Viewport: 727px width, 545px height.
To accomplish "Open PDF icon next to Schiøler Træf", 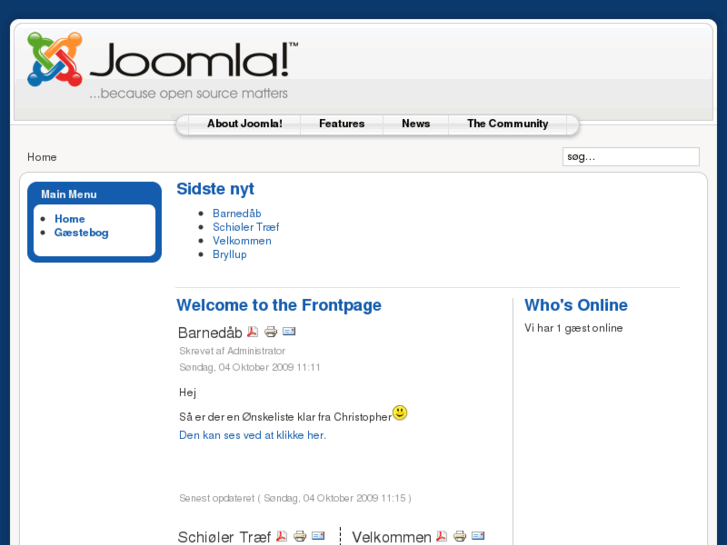I will tap(281, 536).
